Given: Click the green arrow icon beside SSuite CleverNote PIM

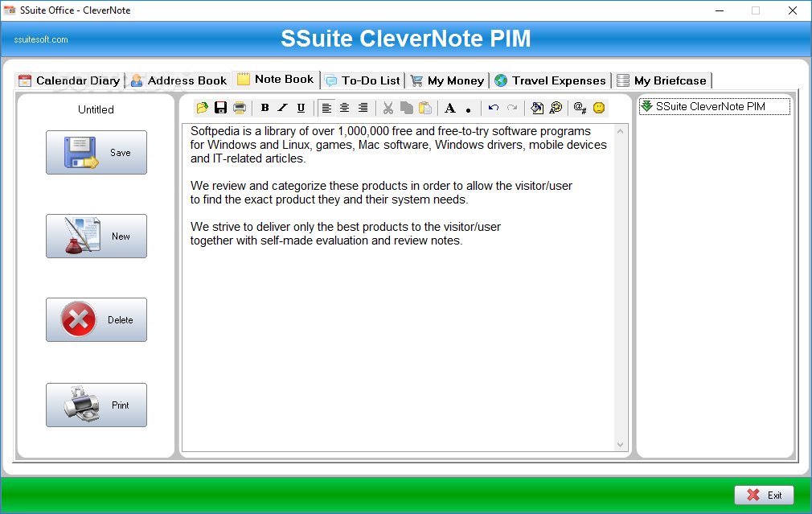Looking at the screenshot, I should pos(647,106).
